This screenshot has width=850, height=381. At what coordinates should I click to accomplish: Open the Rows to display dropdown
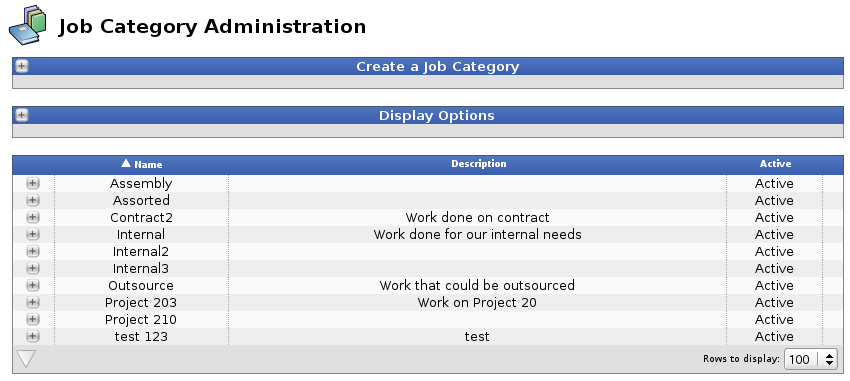(x=811, y=359)
